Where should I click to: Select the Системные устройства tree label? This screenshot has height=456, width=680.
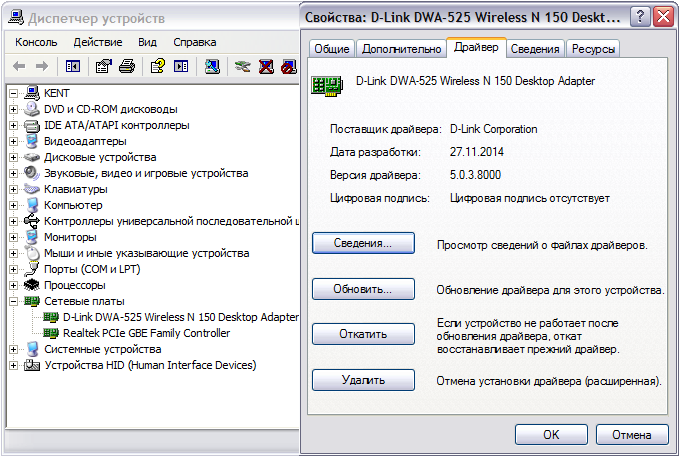point(103,349)
